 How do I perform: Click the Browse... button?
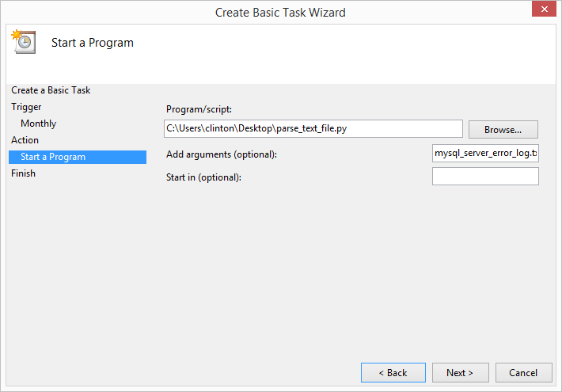coord(503,129)
